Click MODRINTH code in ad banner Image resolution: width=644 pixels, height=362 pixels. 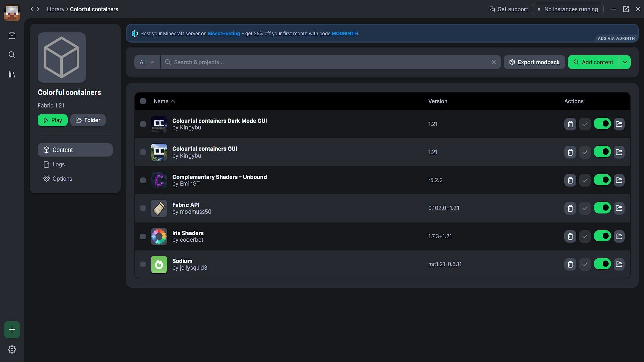point(344,34)
